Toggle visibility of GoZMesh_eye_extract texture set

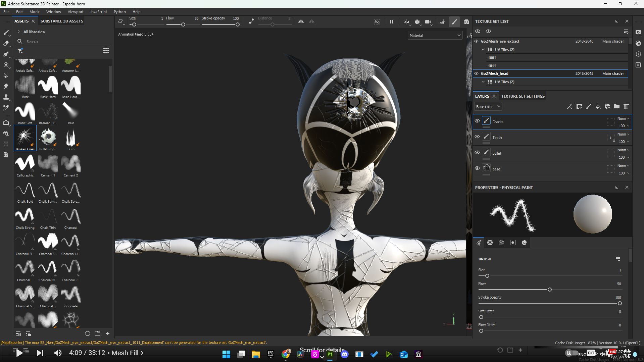[x=477, y=41]
